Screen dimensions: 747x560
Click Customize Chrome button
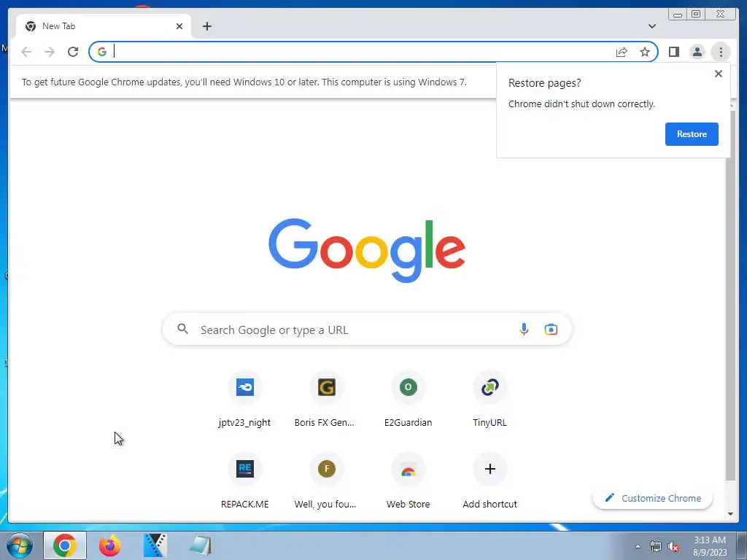click(x=653, y=498)
